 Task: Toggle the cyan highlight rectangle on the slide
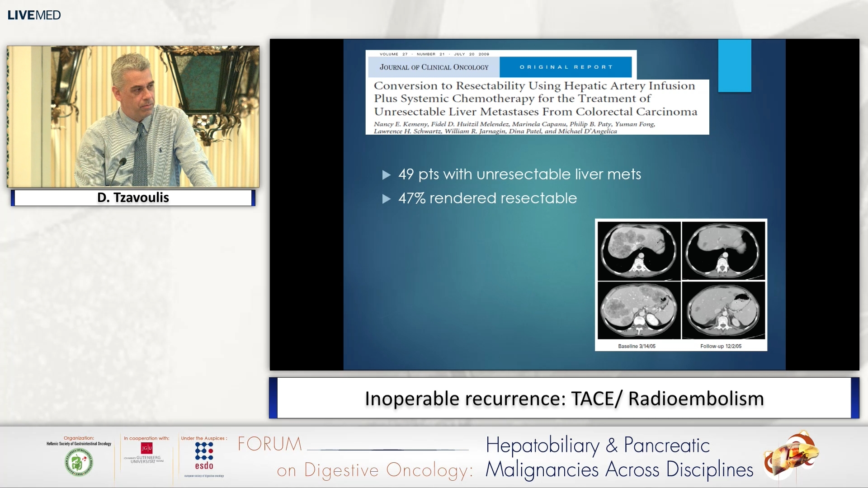pyautogui.click(x=735, y=66)
